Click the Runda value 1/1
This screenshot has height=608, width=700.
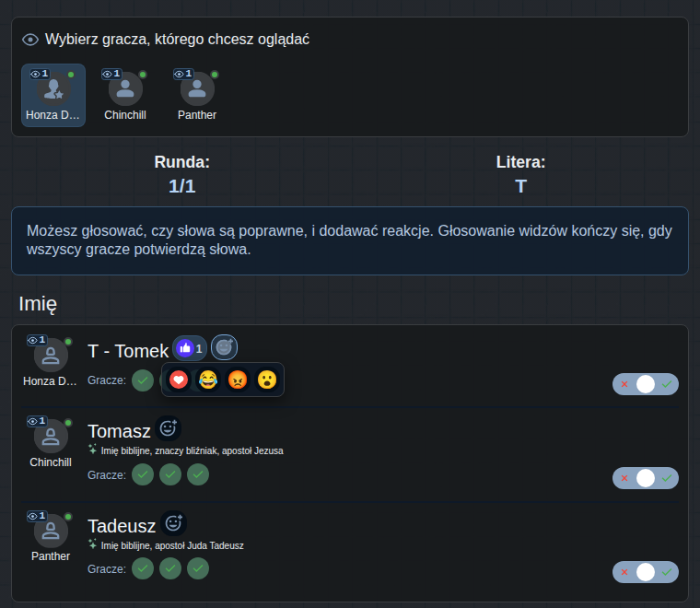click(181, 186)
